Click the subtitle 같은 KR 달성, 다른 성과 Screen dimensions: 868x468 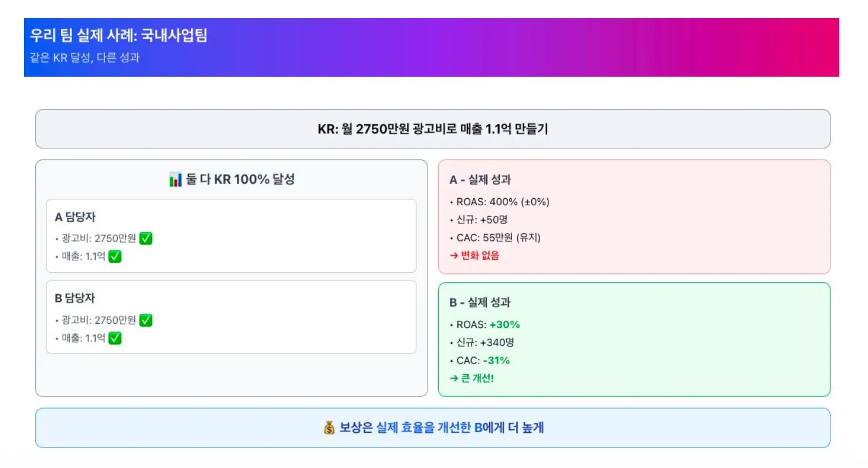[x=84, y=58]
